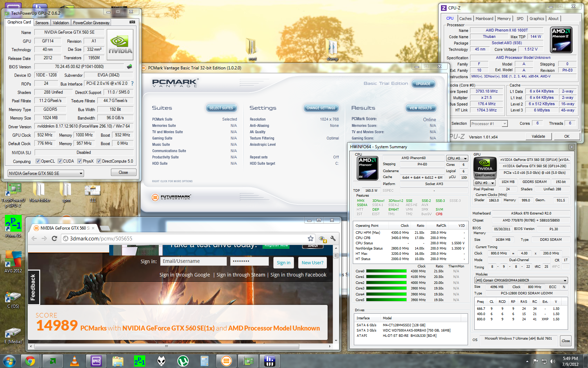Image resolution: width=588 pixels, height=368 pixels.
Task: Open Chrome's wrench menu
Action: tap(333, 238)
